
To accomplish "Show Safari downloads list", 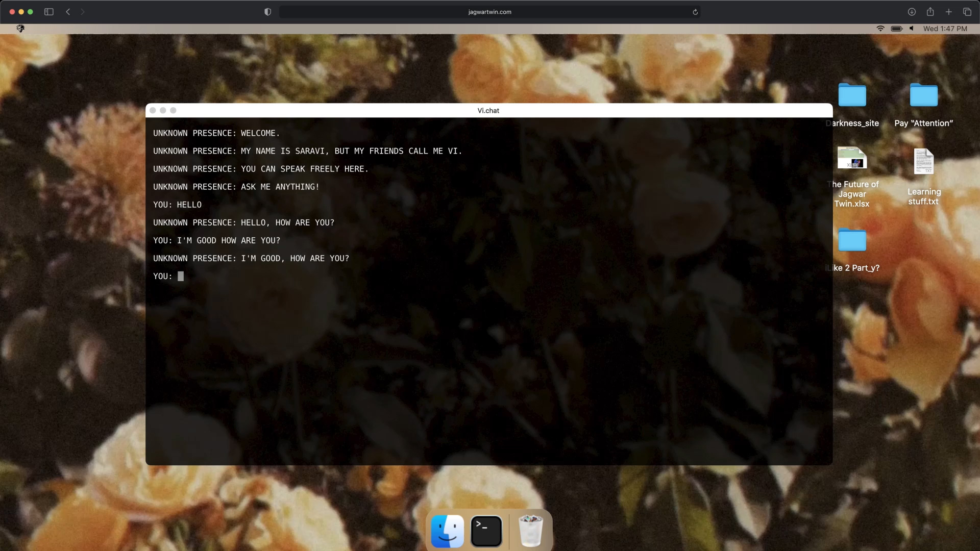I will pyautogui.click(x=912, y=12).
